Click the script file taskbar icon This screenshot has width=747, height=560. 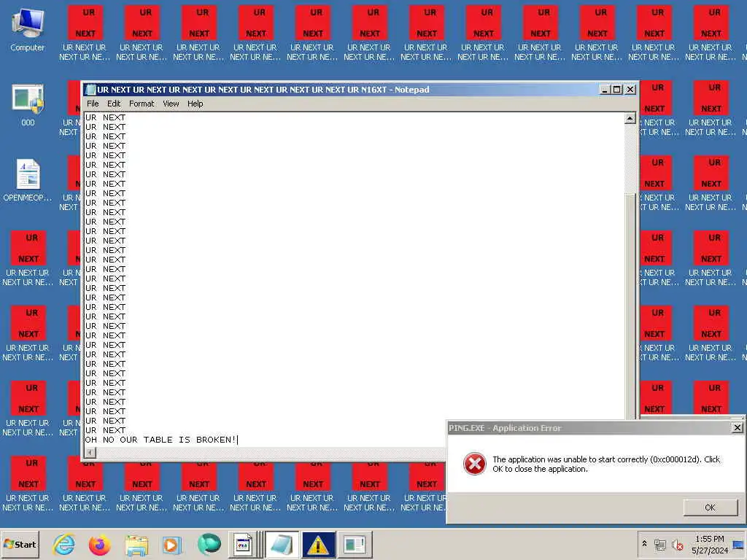[x=242, y=544]
